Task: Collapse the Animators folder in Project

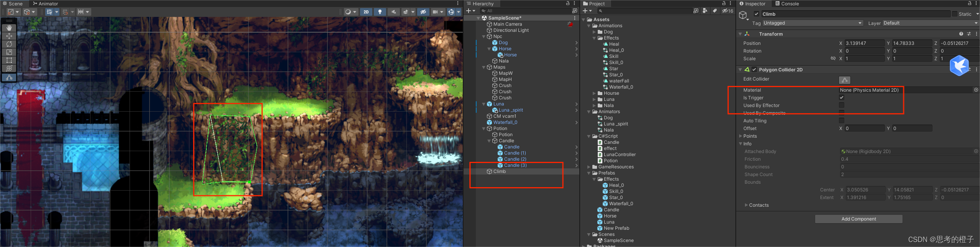Action: [589, 112]
